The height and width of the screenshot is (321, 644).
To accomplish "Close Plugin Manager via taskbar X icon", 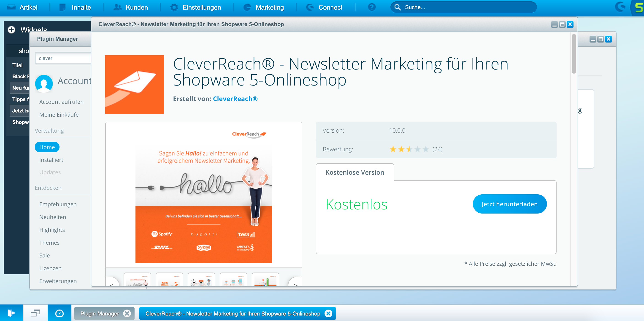I will tap(127, 313).
